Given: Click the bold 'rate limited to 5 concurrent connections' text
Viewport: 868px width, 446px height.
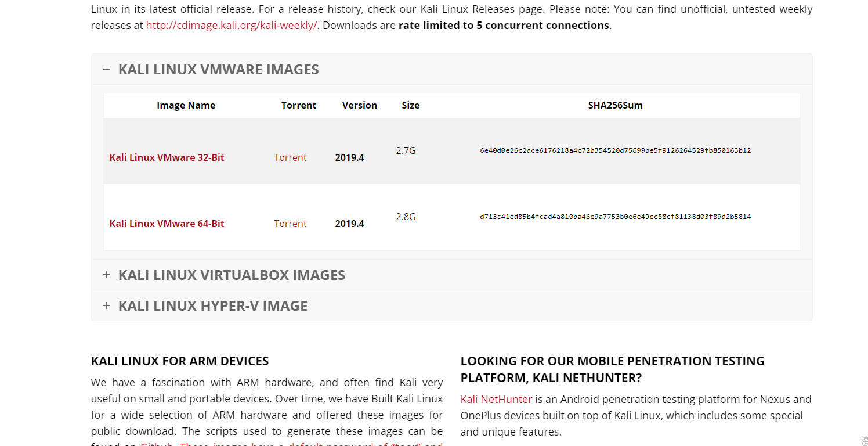Looking at the screenshot, I should point(504,26).
